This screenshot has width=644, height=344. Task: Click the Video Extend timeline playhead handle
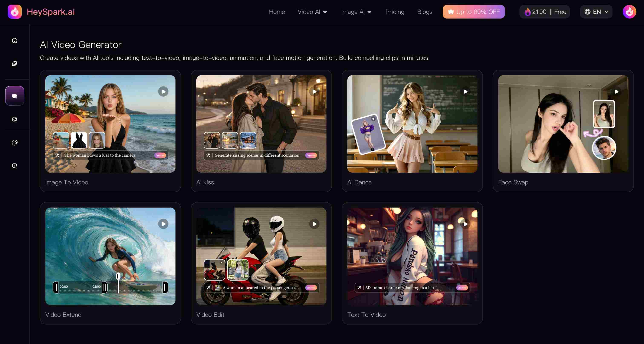click(x=118, y=276)
